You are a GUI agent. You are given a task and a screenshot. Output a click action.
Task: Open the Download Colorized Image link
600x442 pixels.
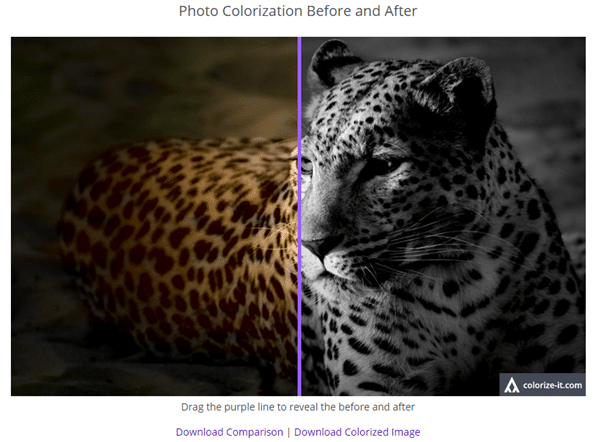(x=357, y=432)
